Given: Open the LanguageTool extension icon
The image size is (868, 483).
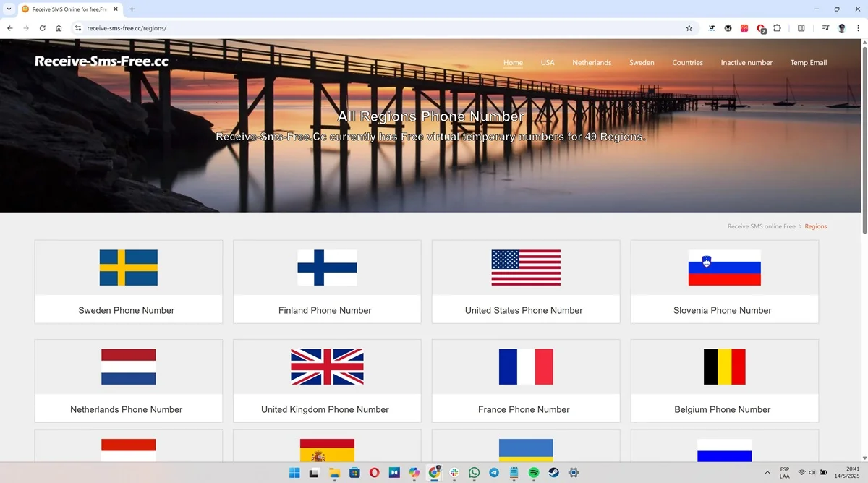Looking at the screenshot, I should 712,28.
